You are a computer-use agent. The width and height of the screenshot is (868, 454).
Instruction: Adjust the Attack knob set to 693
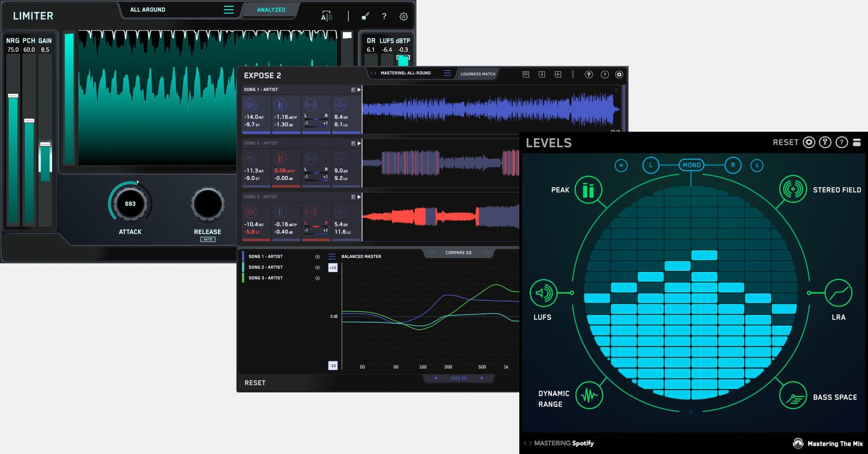[x=130, y=204]
